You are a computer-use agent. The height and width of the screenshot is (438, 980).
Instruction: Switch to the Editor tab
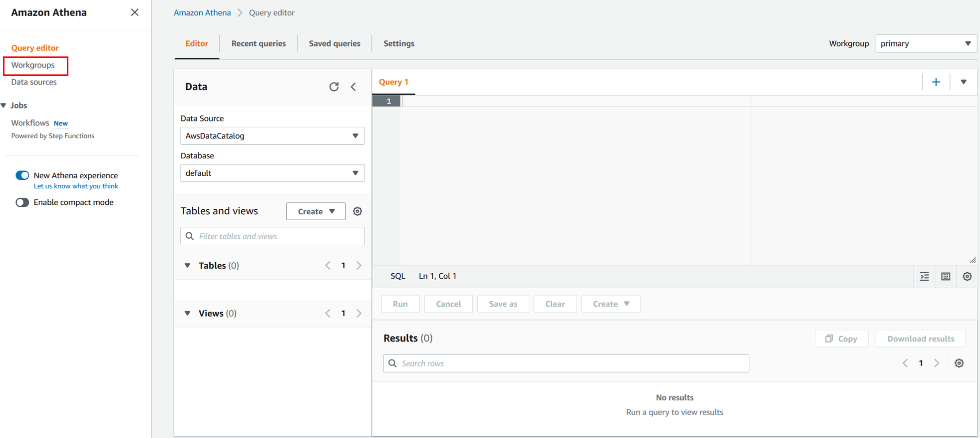pos(197,43)
